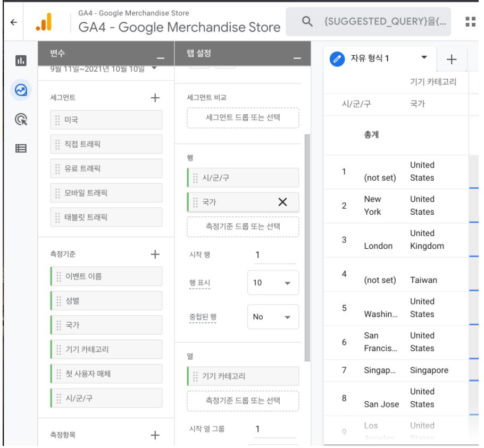Click the search magnifier icon

(x=307, y=21)
